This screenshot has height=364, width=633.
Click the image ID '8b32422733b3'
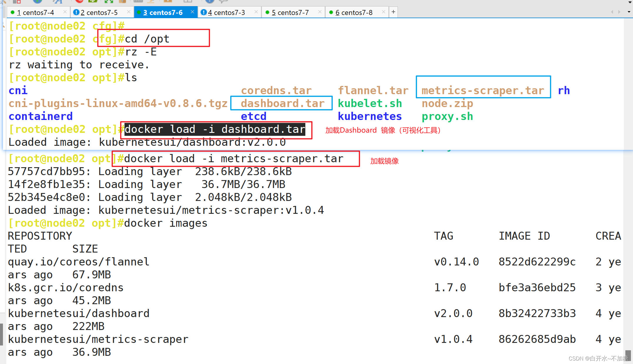pos(537,314)
